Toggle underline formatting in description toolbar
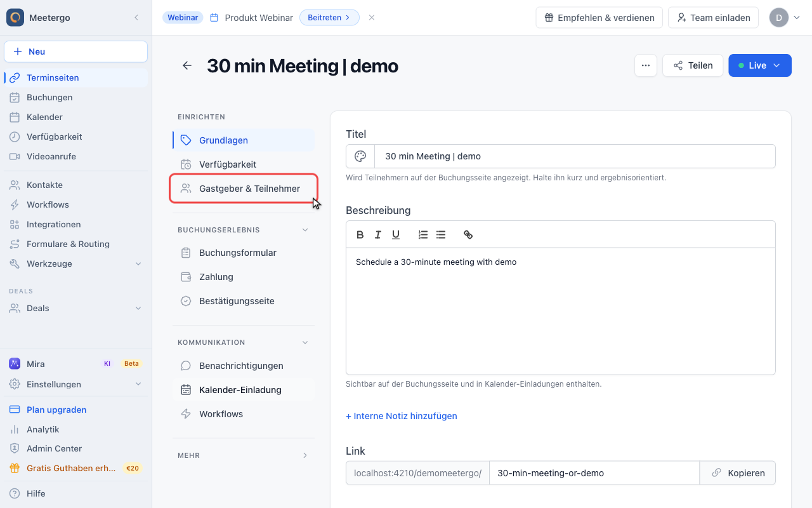 pos(396,234)
